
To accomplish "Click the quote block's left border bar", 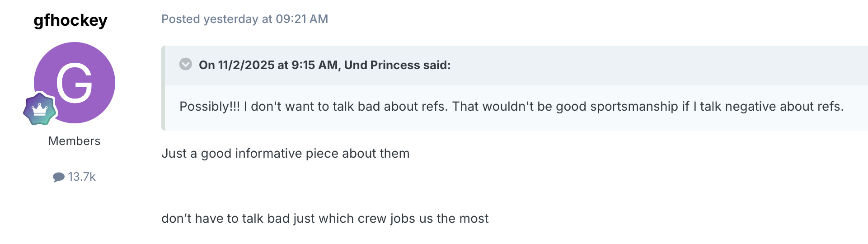I will click(163, 88).
